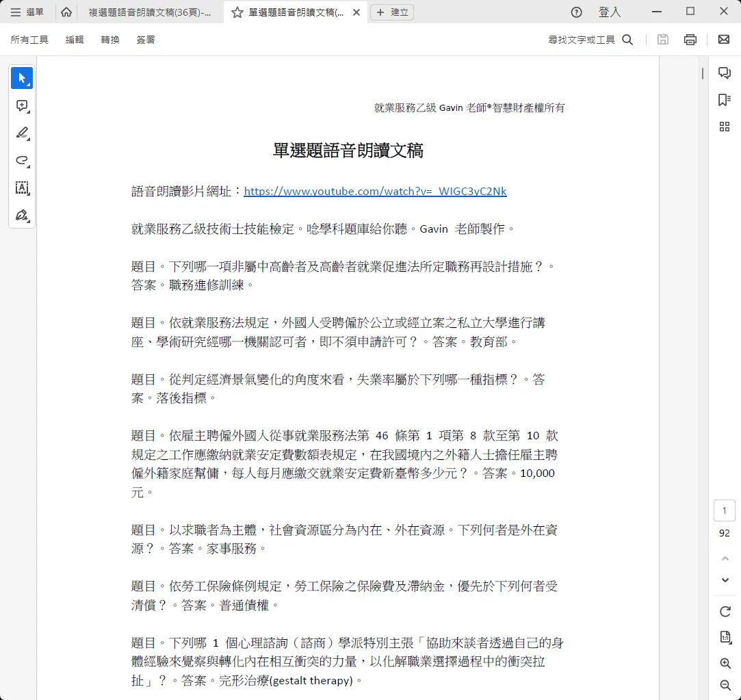The width and height of the screenshot is (741, 700).
Task: Click the 登入 sign-in button
Action: (x=610, y=12)
